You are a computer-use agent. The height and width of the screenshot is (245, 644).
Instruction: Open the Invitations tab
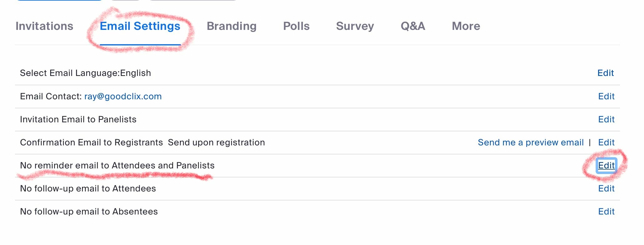44,26
